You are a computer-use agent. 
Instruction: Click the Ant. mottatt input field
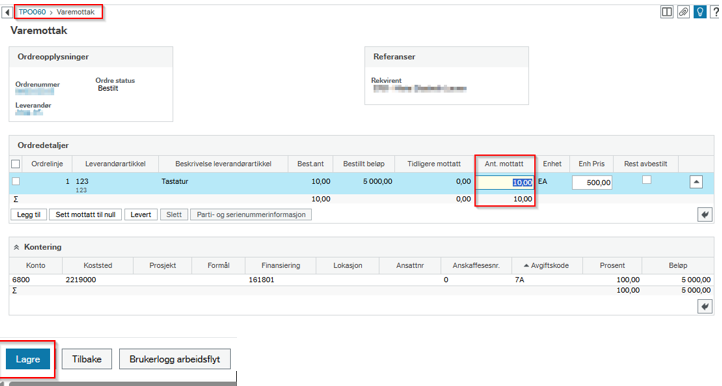click(x=505, y=182)
